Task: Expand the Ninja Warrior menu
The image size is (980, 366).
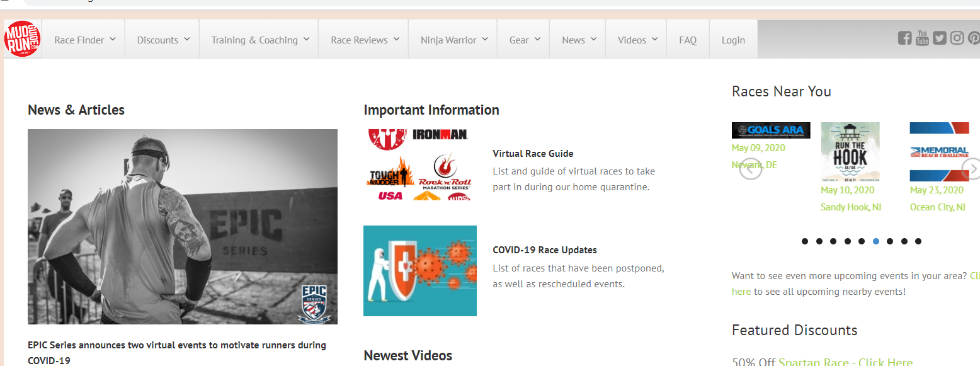Action: click(454, 40)
